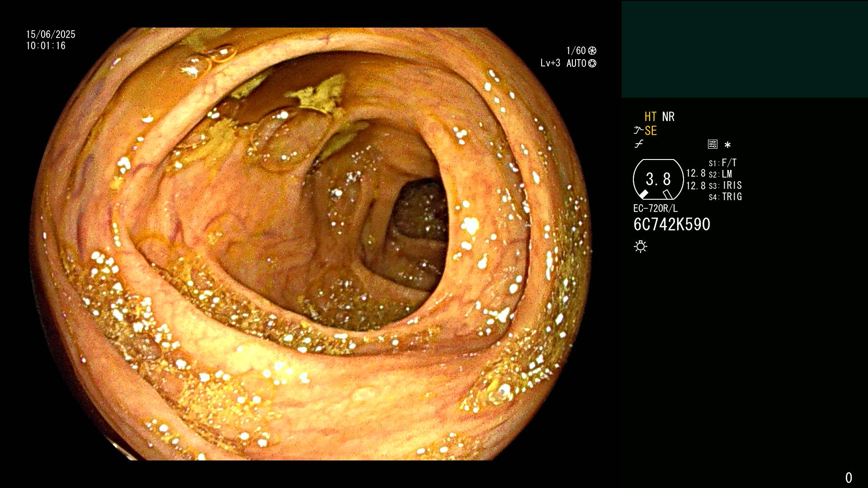Select the SE enhancement indicator
Viewport: 868px width, 488px height.
point(651,131)
